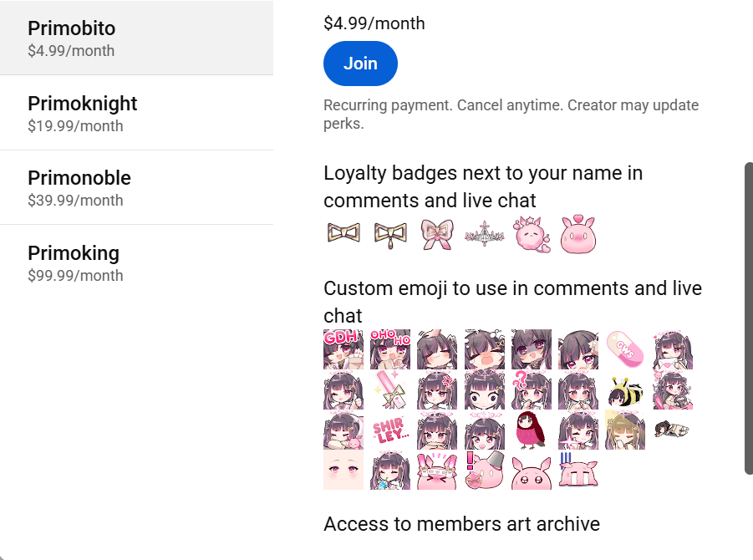Select the GDH custom emoji
Screen dimensions: 753x560
(x=343, y=349)
